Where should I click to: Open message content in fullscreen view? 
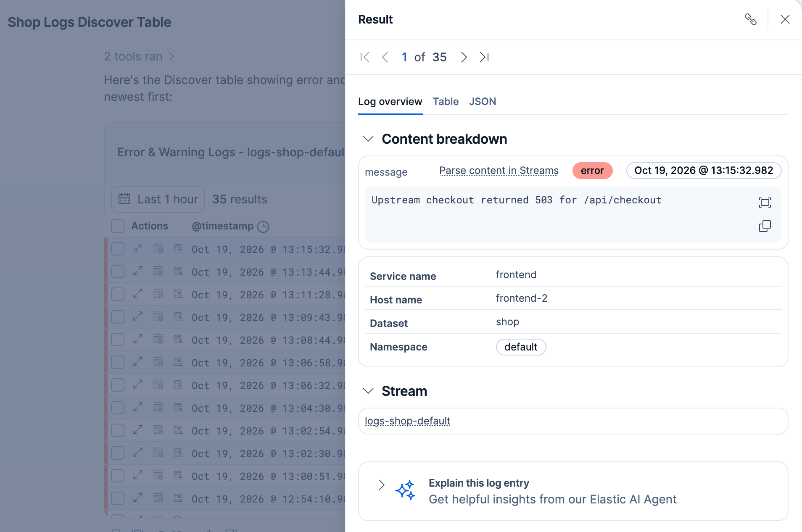[765, 203]
